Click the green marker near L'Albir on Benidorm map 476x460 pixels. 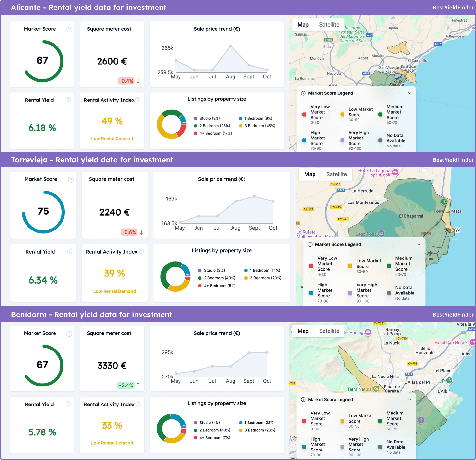(x=449, y=380)
